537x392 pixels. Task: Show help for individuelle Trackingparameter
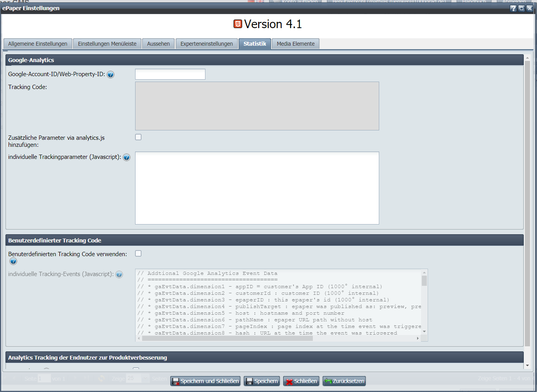127,157
